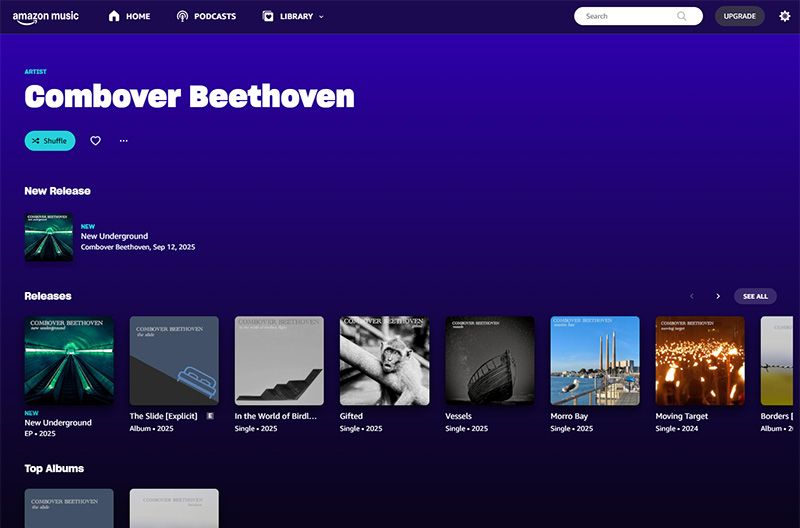Click the previous arrow in Releases

pyautogui.click(x=690, y=296)
